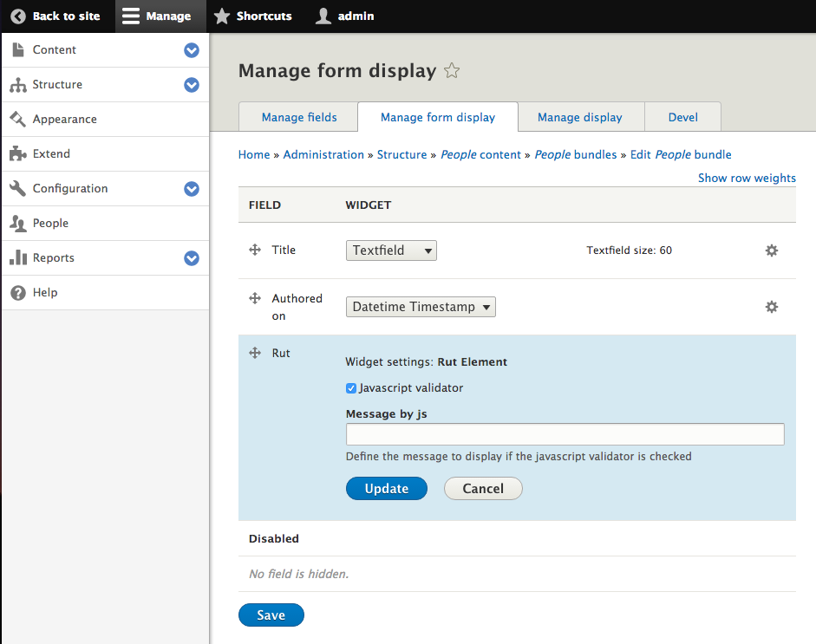Image resolution: width=816 pixels, height=644 pixels.
Task: Switch to the Manage fields tab
Action: 297,116
